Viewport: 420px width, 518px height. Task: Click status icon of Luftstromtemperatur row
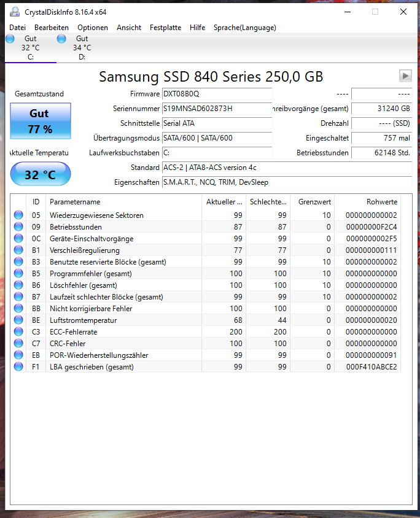pyautogui.click(x=18, y=320)
